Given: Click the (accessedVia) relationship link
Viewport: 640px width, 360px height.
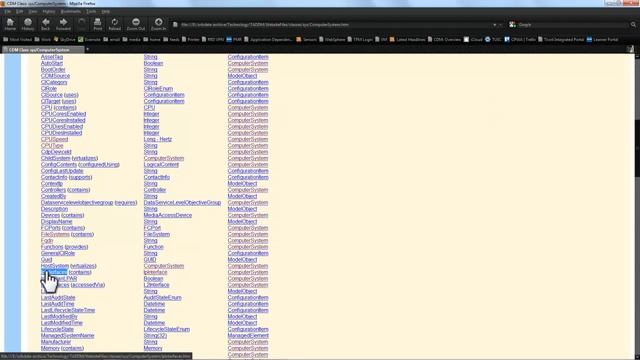Looking at the screenshot, I should click(x=88, y=285).
